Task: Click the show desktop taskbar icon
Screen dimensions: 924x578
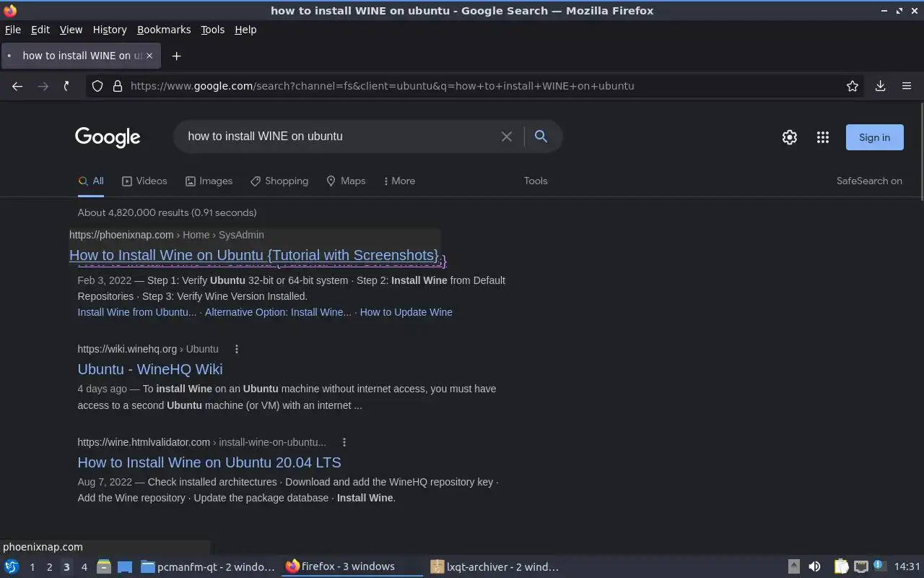Action: (125, 567)
